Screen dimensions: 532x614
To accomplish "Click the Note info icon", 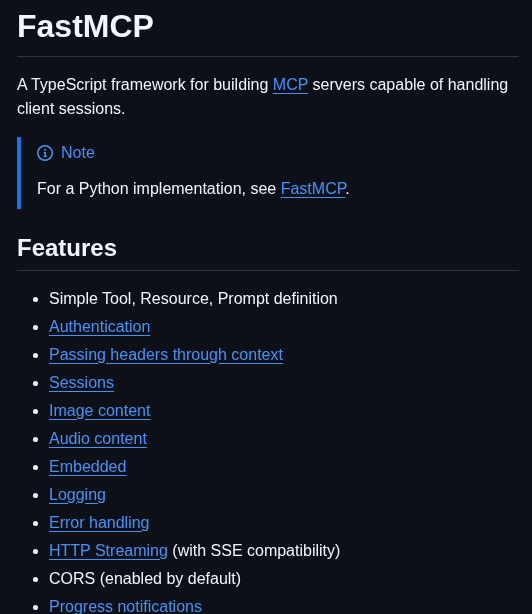I will click(x=45, y=153).
